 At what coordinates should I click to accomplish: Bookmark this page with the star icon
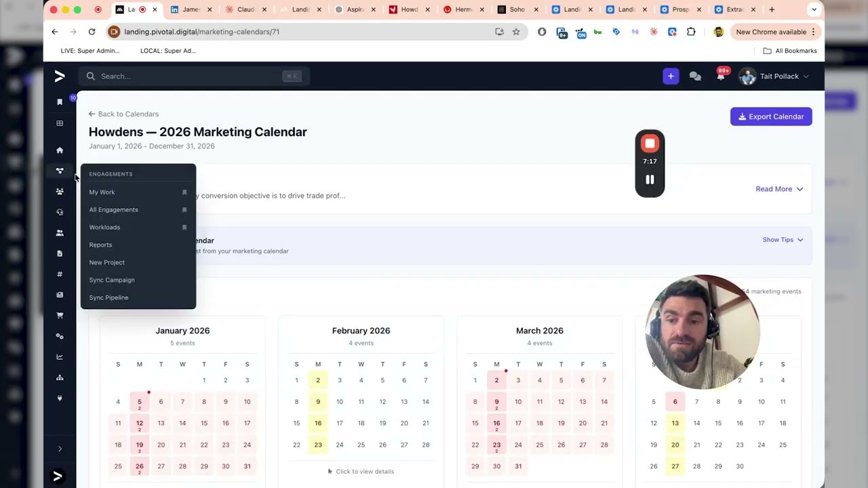pyautogui.click(x=516, y=32)
